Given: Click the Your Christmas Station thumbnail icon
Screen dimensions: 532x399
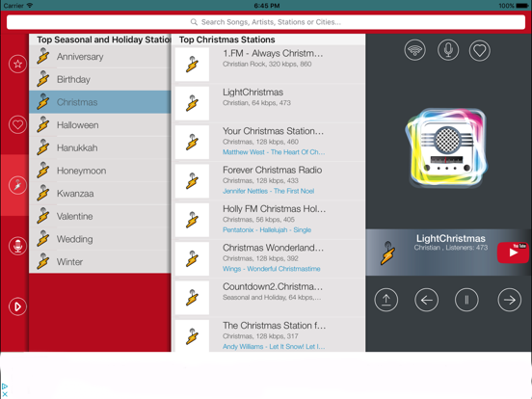Looking at the screenshot, I should point(192,143).
